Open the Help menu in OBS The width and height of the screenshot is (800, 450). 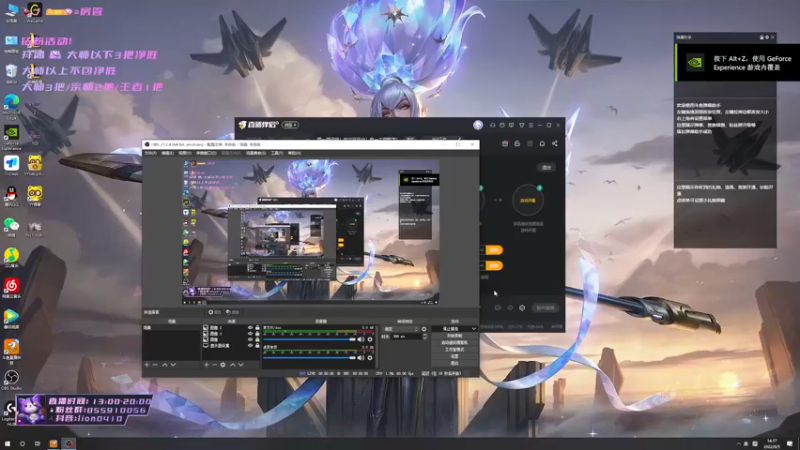pyautogui.click(x=294, y=153)
